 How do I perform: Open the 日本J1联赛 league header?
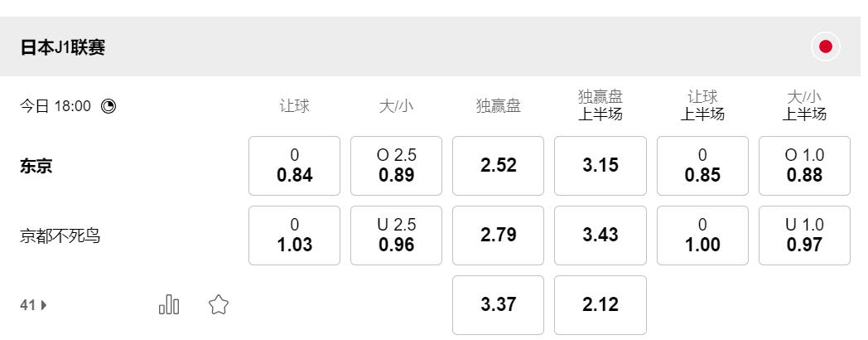click(63, 47)
